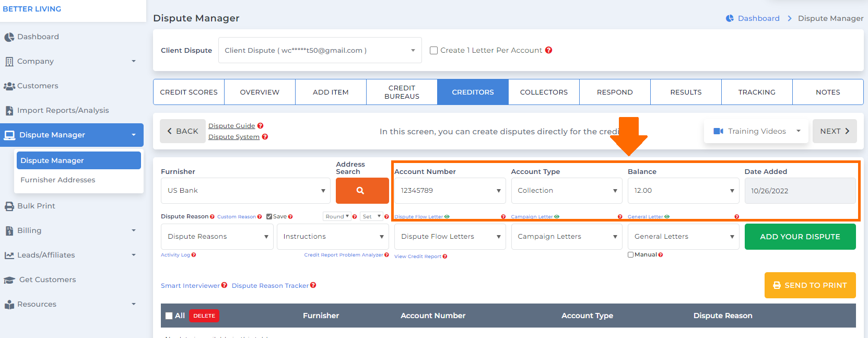
Task: Open the Account Type dropdown showing Collection
Action: 567,191
